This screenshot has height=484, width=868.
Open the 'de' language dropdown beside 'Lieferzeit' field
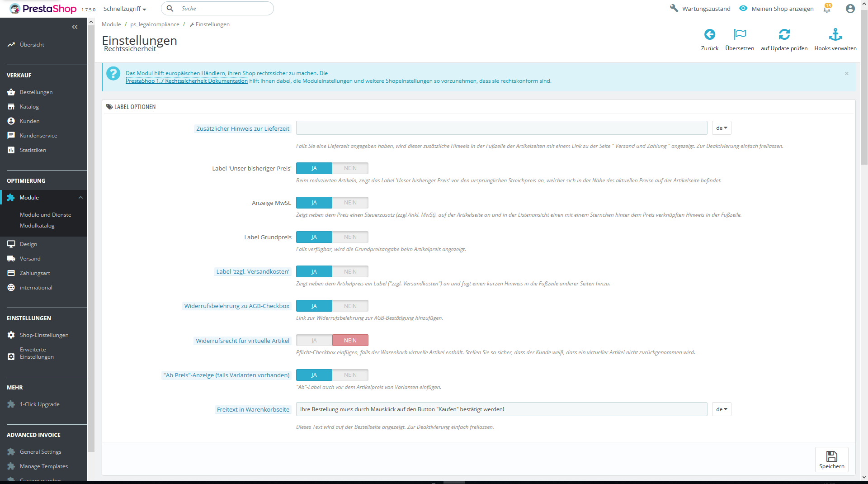tap(722, 128)
